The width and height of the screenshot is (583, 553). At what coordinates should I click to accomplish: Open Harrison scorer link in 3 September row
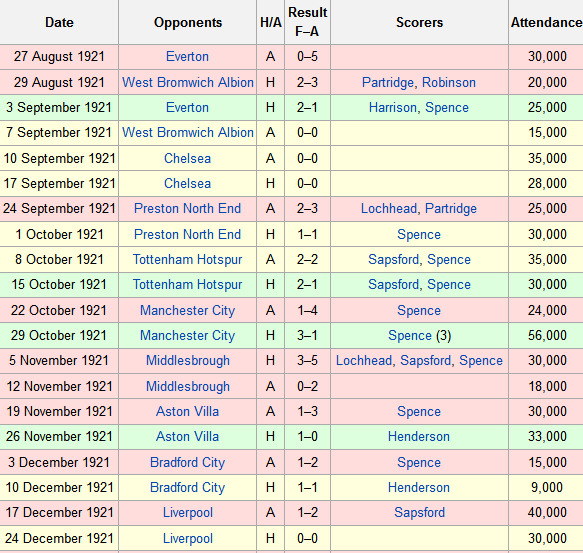click(x=393, y=107)
